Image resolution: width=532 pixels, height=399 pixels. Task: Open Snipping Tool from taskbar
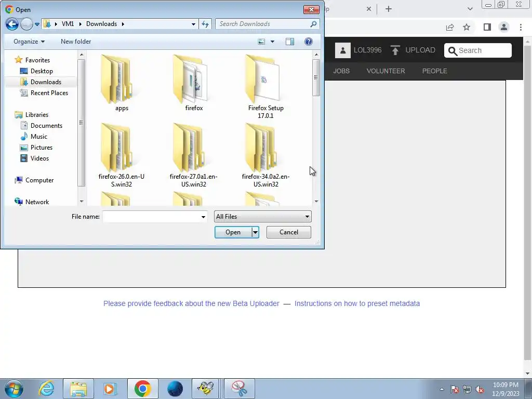[239, 389]
